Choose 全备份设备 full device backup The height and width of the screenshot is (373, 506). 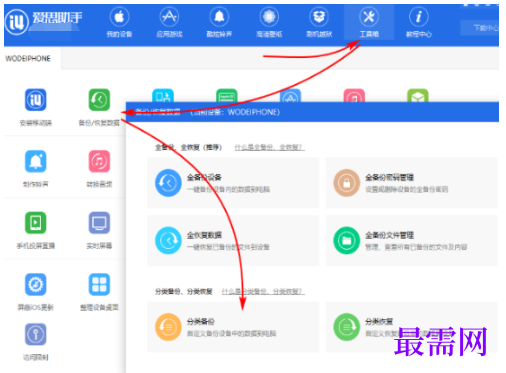pyautogui.click(x=233, y=183)
